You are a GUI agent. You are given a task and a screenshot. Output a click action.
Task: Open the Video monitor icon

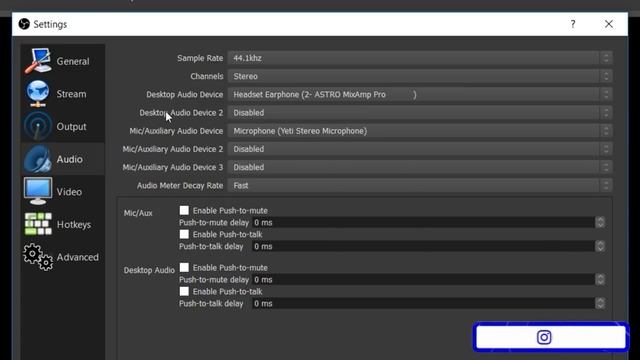point(38,191)
